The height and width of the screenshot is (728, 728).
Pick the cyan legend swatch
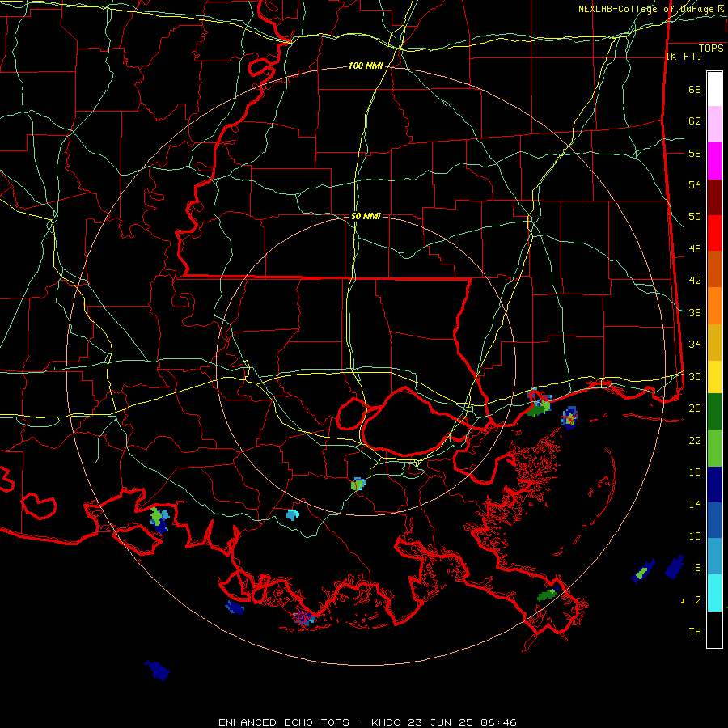point(714,593)
